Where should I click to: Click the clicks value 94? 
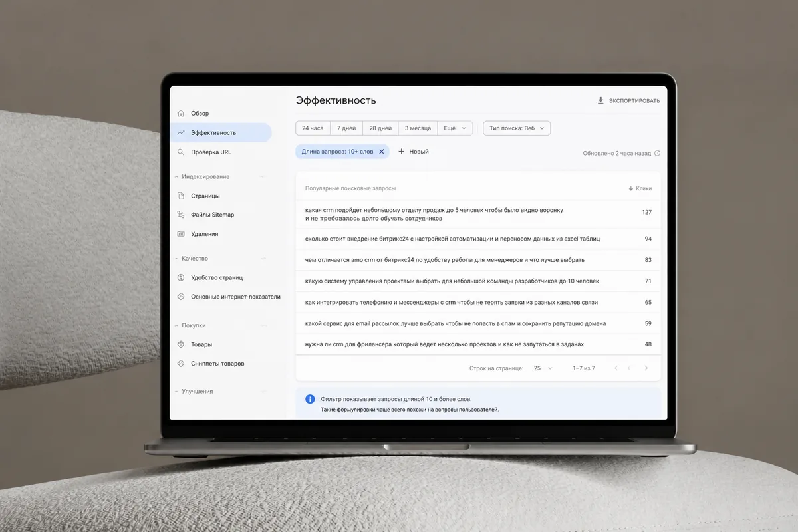[648, 239]
